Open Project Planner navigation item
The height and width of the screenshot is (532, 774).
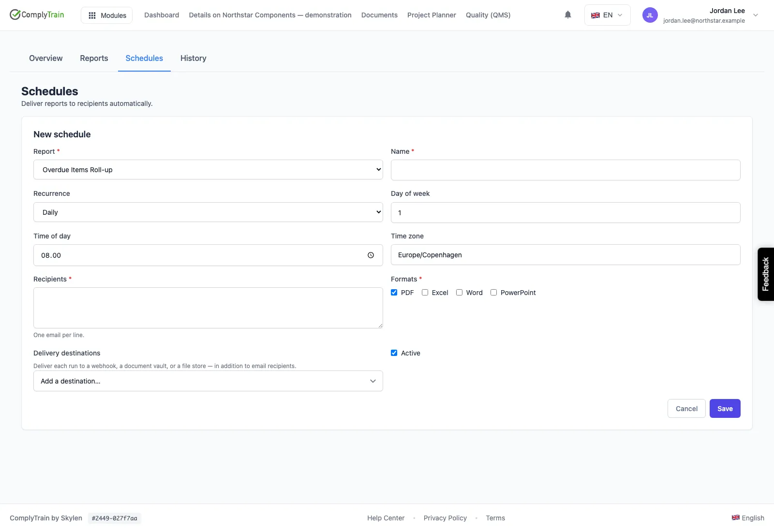[x=432, y=15]
